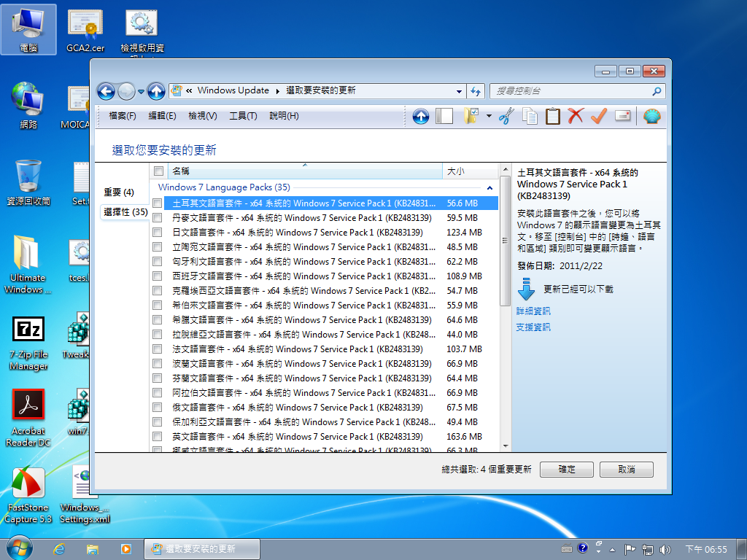
Task: Switch to the 重要 (4) tab
Action: coord(119,192)
